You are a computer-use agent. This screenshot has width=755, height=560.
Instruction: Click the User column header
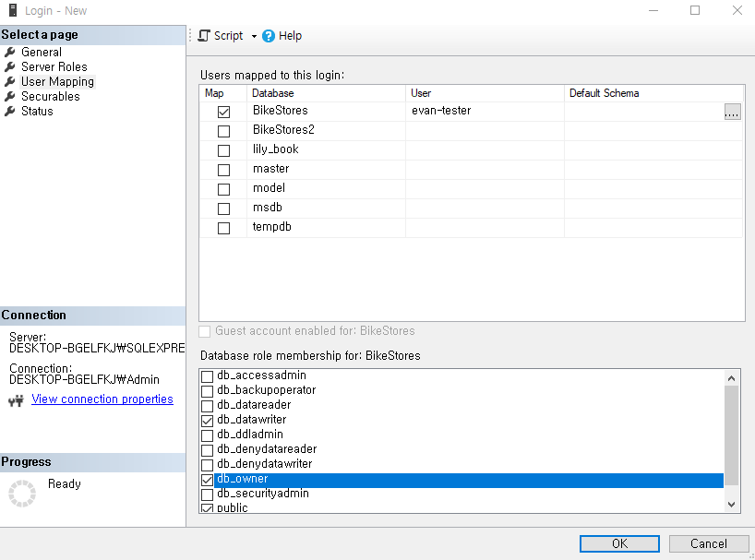coord(485,93)
